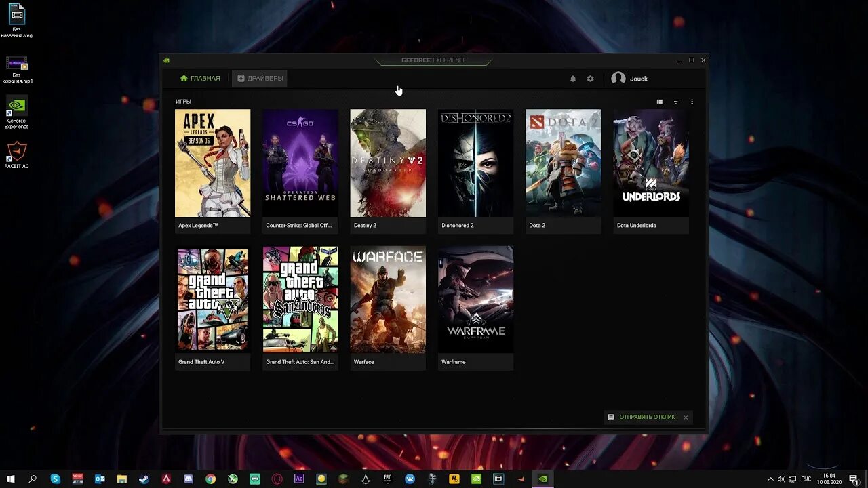
Task: Open After Effects from the taskbar
Action: (299, 479)
